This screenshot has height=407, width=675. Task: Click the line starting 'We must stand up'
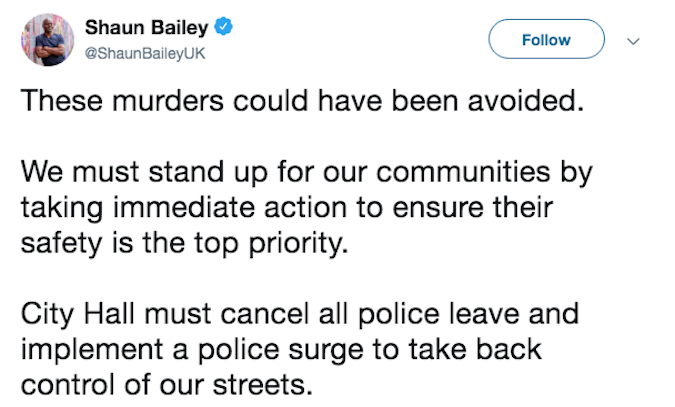[306, 172]
